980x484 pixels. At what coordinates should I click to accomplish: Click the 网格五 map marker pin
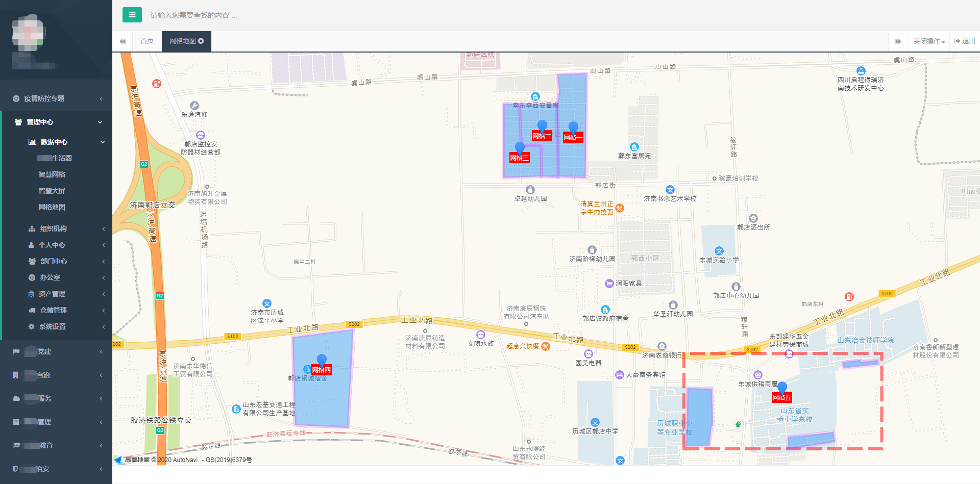782,389
